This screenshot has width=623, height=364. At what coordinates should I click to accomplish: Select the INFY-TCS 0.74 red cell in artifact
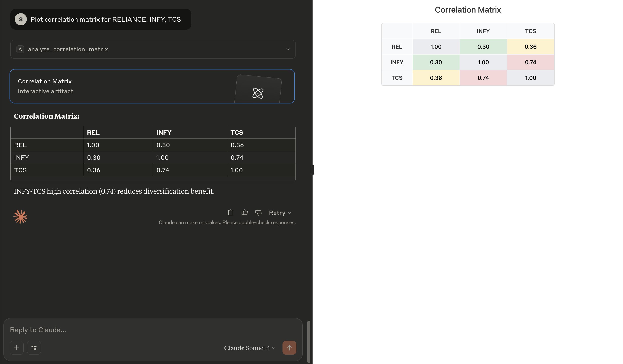(531, 62)
